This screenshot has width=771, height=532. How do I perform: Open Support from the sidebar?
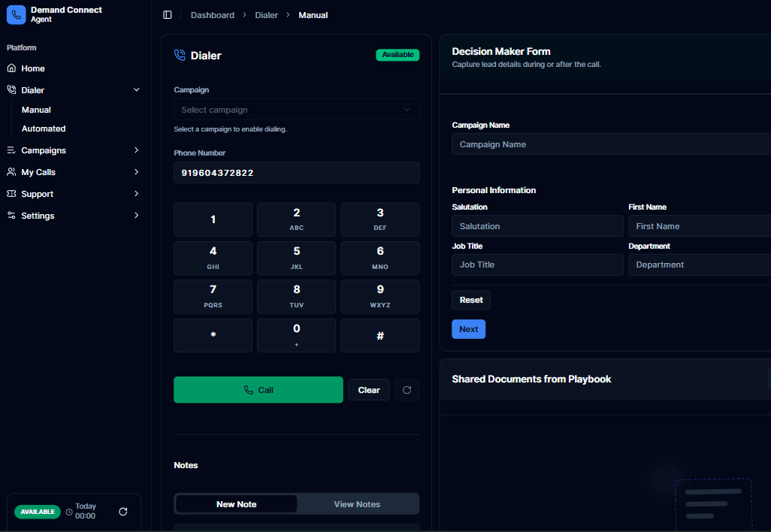pyautogui.click(x=11, y=194)
